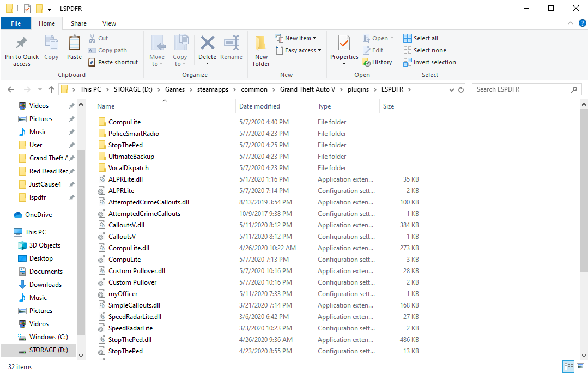The width and height of the screenshot is (588, 373).
Task: Click the Refresh button
Action: (x=461, y=89)
